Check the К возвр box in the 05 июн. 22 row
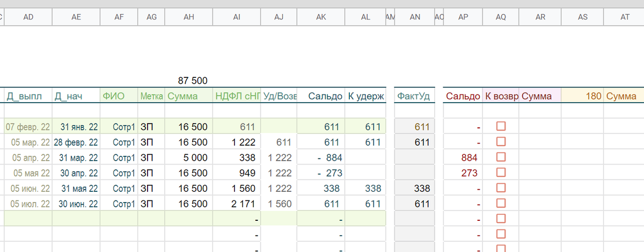This screenshot has height=252, width=644. coord(501,189)
